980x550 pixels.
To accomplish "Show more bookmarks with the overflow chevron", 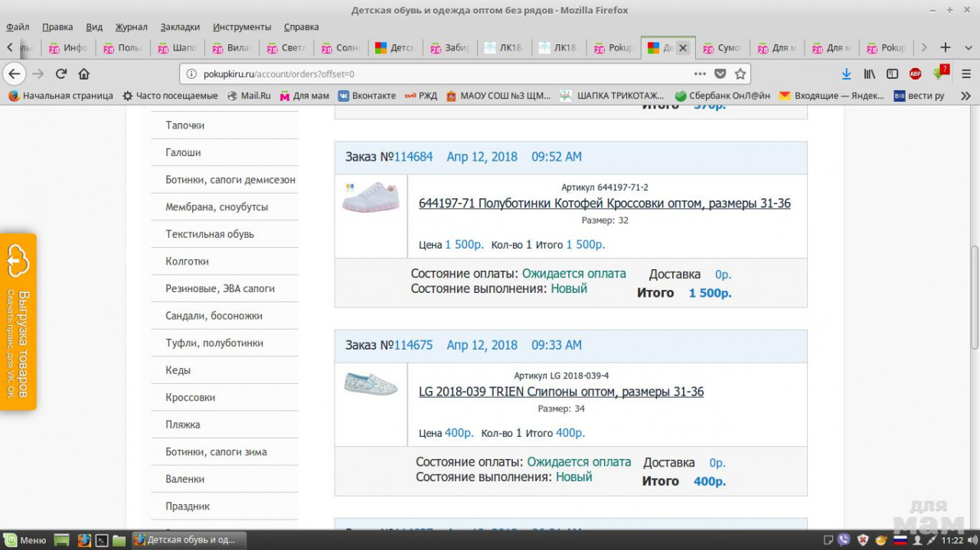I will (965, 96).
